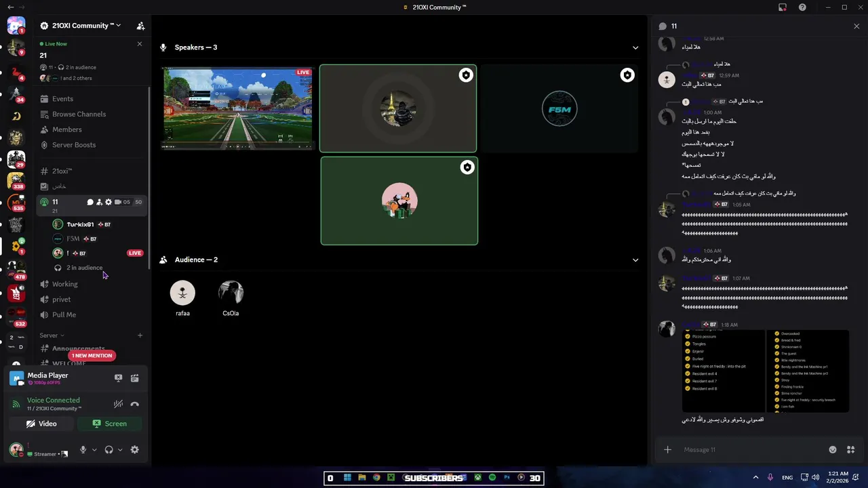Open microphone input options arrow
The height and width of the screenshot is (488, 868).
[x=94, y=449]
